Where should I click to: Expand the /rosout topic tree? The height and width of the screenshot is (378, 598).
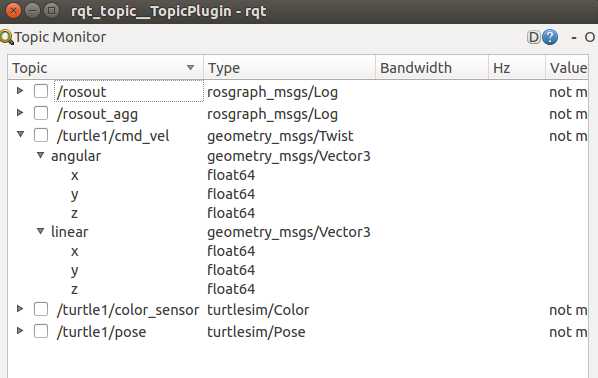point(20,91)
